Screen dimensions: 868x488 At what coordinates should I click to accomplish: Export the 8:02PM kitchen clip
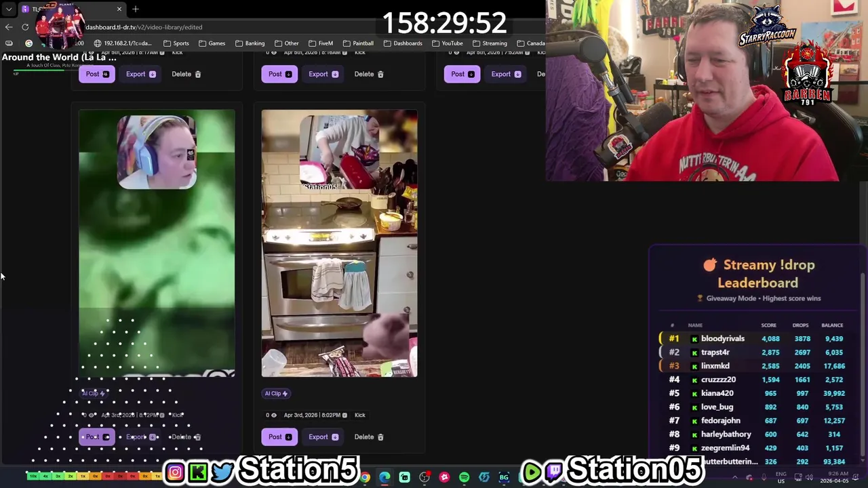[x=323, y=436]
